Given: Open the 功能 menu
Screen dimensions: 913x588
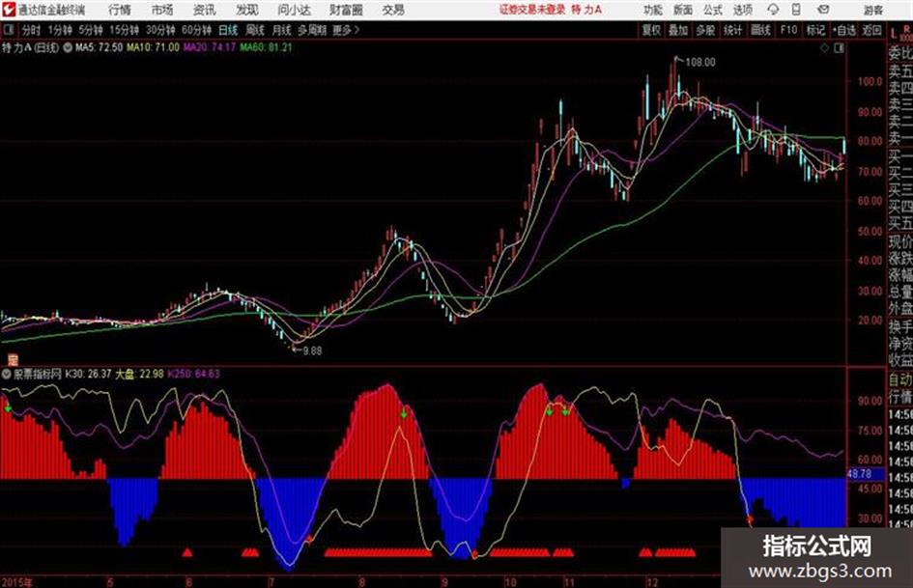Looking at the screenshot, I should pos(653,10).
